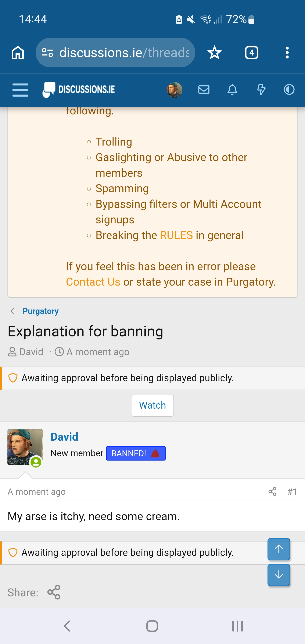Open the notifications bell
This screenshot has height=644, width=305.
tap(232, 89)
